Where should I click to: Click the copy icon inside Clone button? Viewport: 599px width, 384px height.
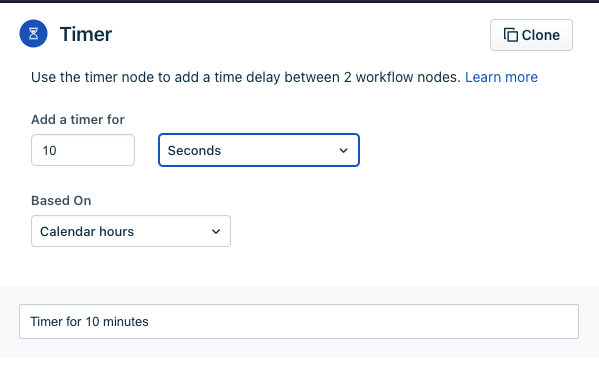511,35
